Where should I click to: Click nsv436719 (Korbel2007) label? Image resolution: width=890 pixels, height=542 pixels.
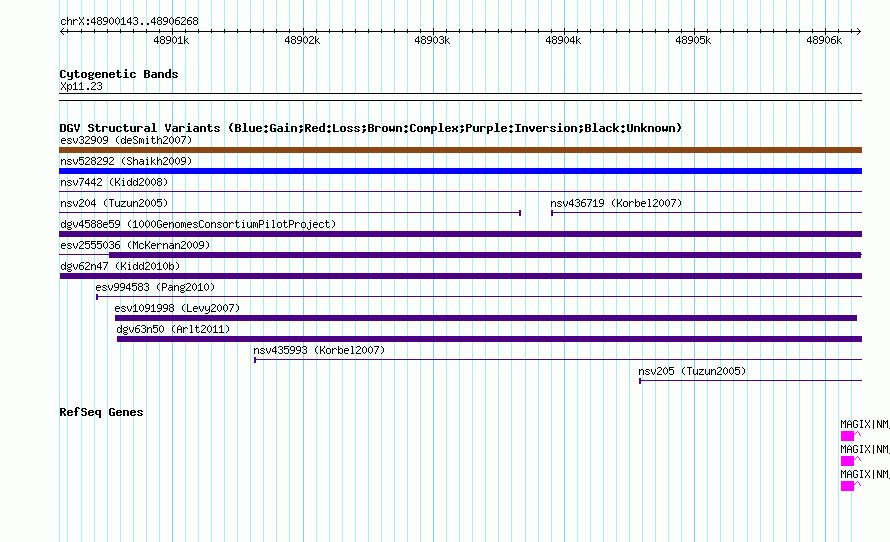coord(616,203)
